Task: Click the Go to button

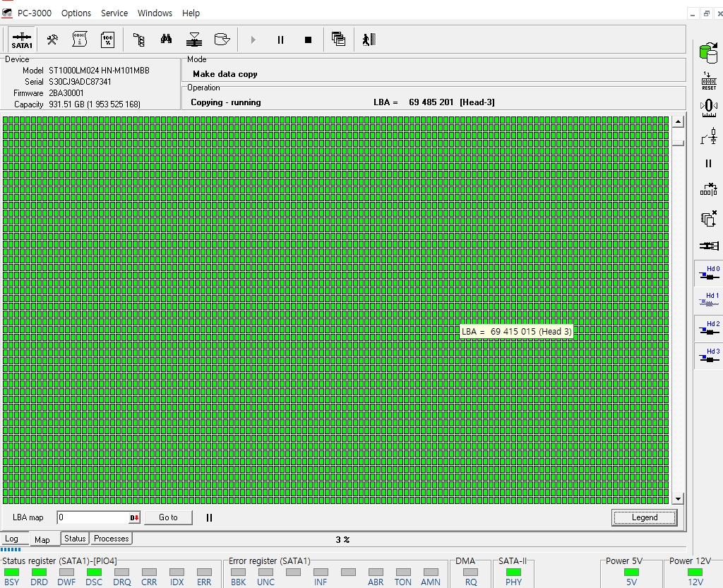Action: 168,517
